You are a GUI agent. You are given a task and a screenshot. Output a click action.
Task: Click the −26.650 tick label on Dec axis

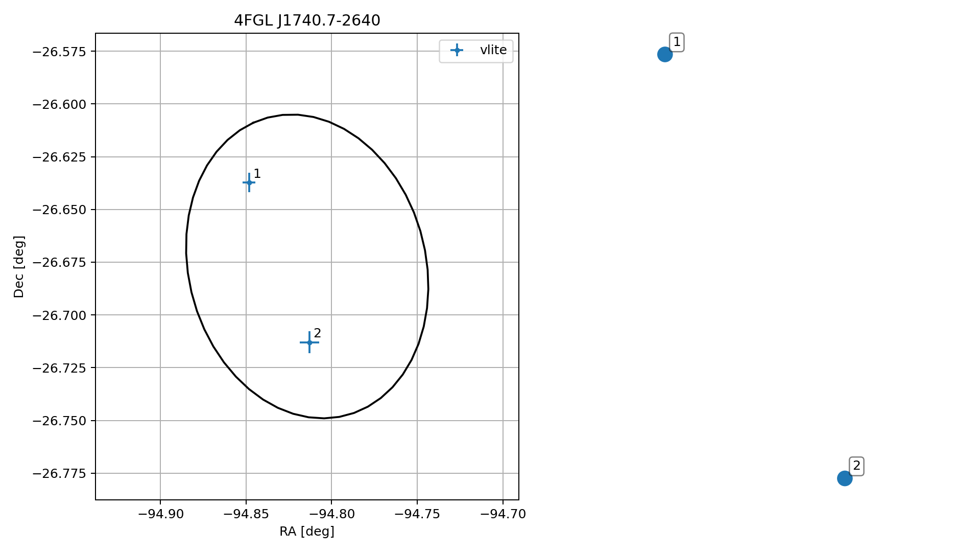[60, 210]
